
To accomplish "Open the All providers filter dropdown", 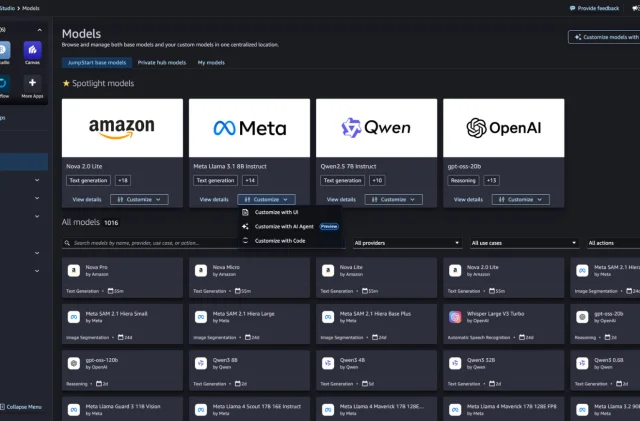I will pyautogui.click(x=407, y=243).
